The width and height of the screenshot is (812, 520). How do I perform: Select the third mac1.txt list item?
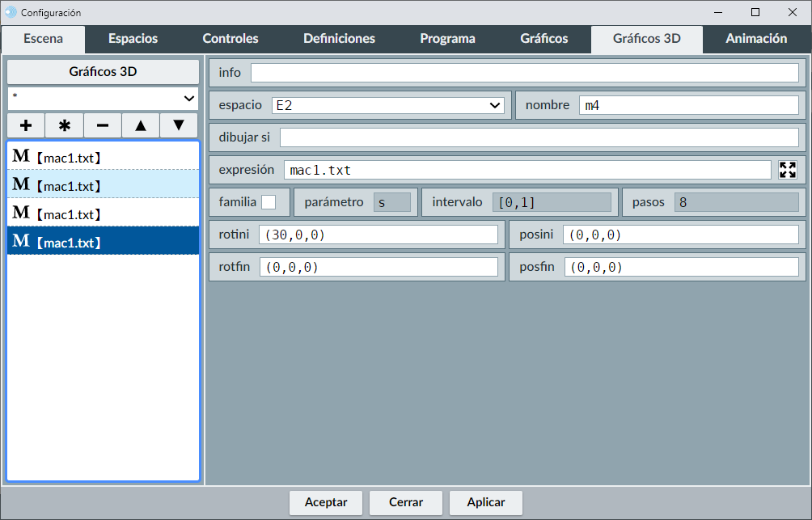(x=103, y=213)
